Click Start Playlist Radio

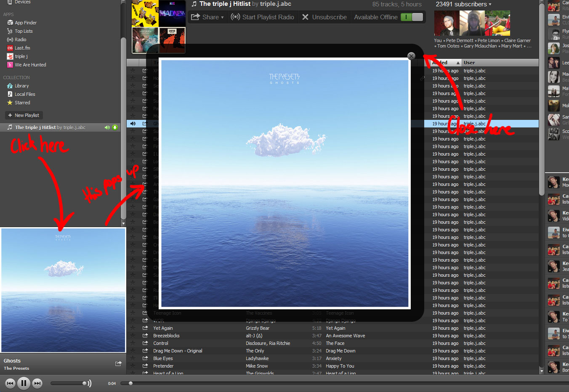tap(263, 17)
